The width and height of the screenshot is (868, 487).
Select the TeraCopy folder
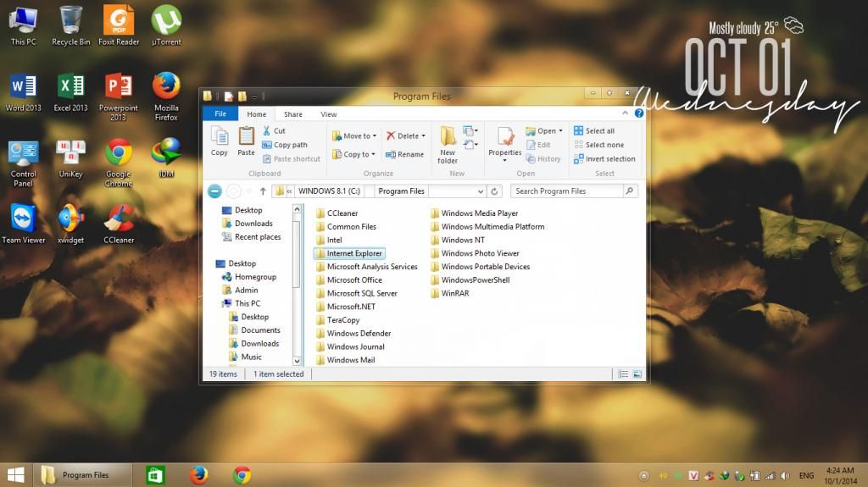coord(337,320)
